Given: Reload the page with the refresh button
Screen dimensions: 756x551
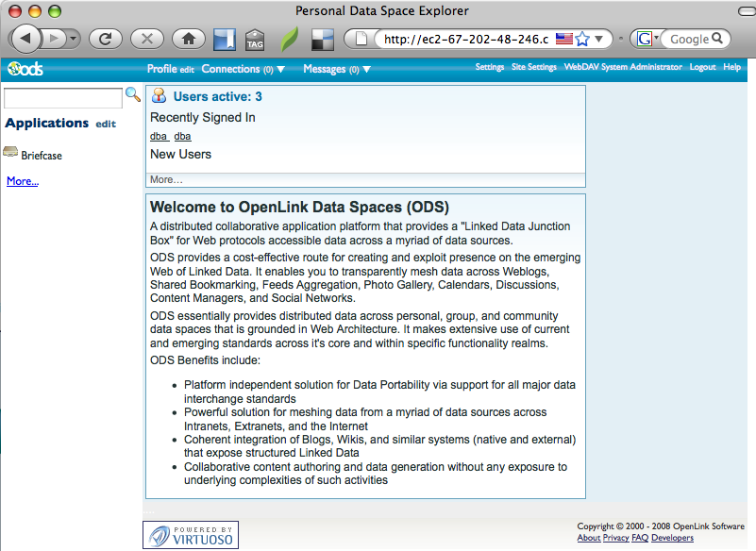Looking at the screenshot, I should pyautogui.click(x=105, y=39).
